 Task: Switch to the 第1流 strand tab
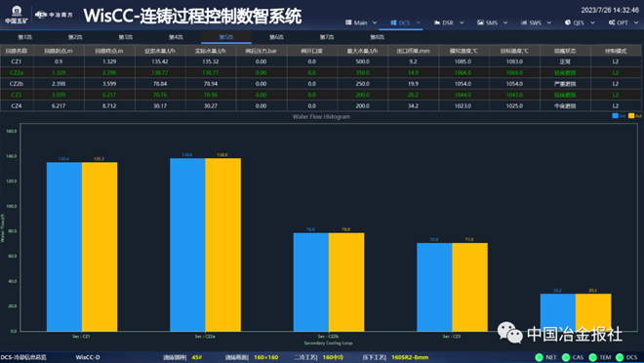point(25,37)
